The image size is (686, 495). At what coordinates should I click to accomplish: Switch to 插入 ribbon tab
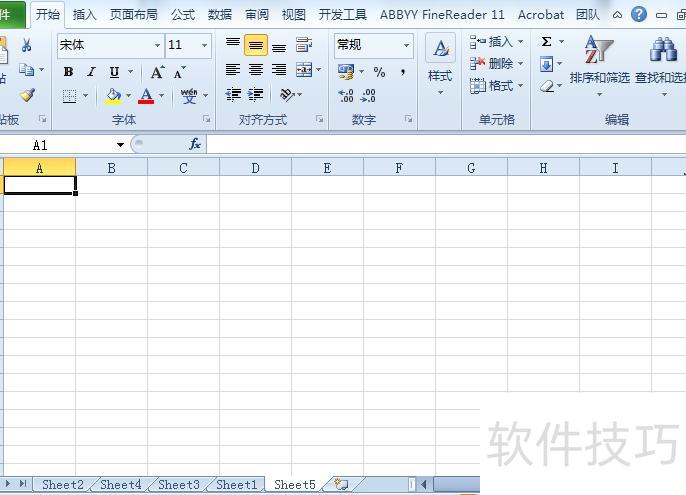[x=84, y=15]
